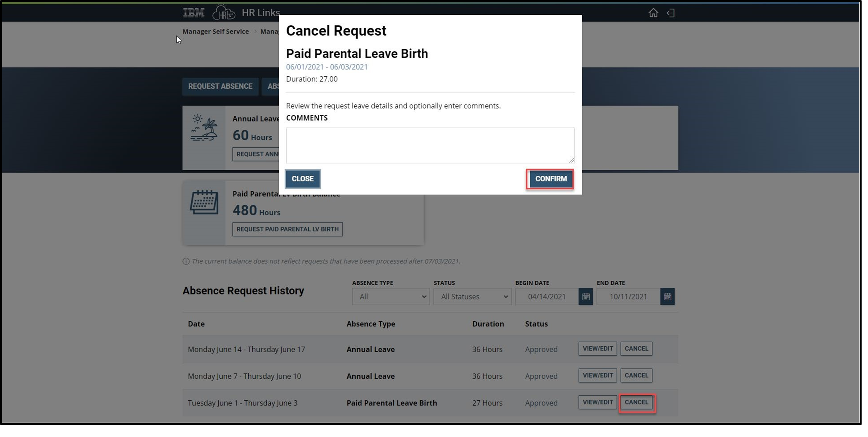Click the info icon beside the balance notice
Screen dimensions: 868x437
(186, 261)
